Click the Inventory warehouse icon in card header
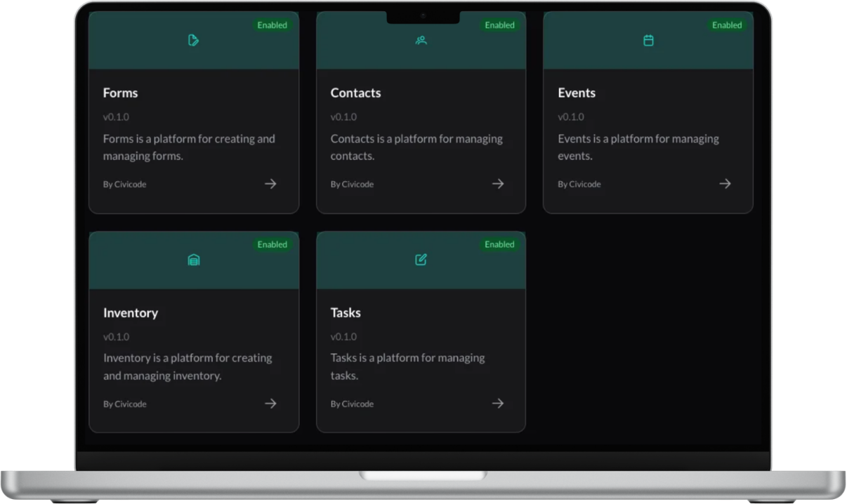The height and width of the screenshot is (504, 847). point(194,260)
